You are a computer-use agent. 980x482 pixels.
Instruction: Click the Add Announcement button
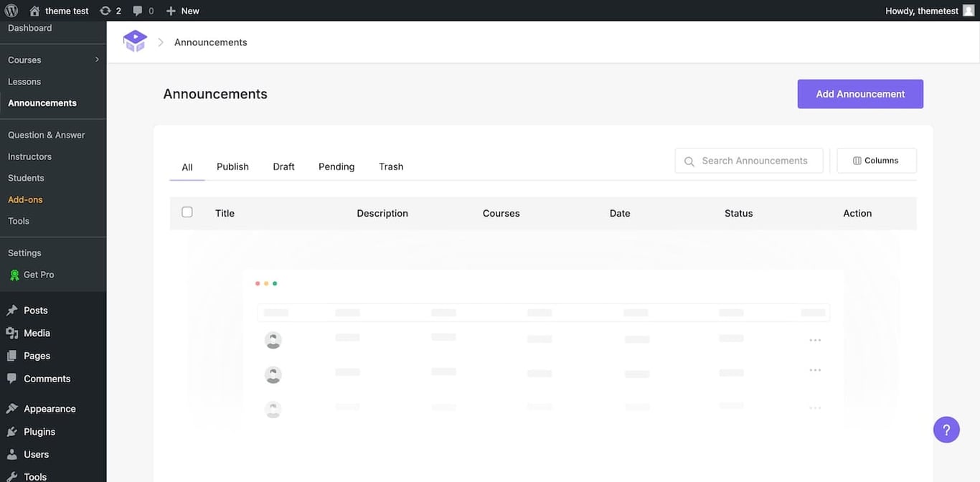[860, 94]
